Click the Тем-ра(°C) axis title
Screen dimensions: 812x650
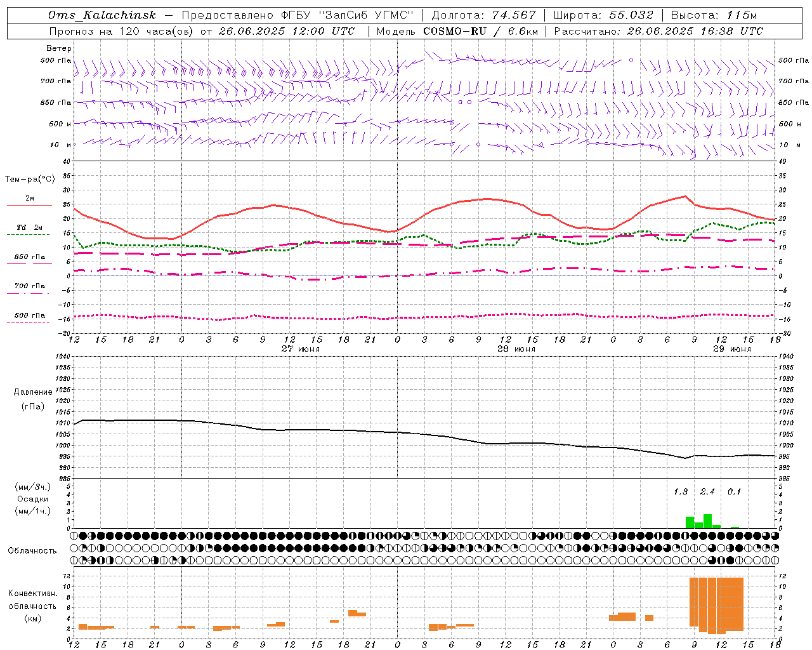point(30,180)
